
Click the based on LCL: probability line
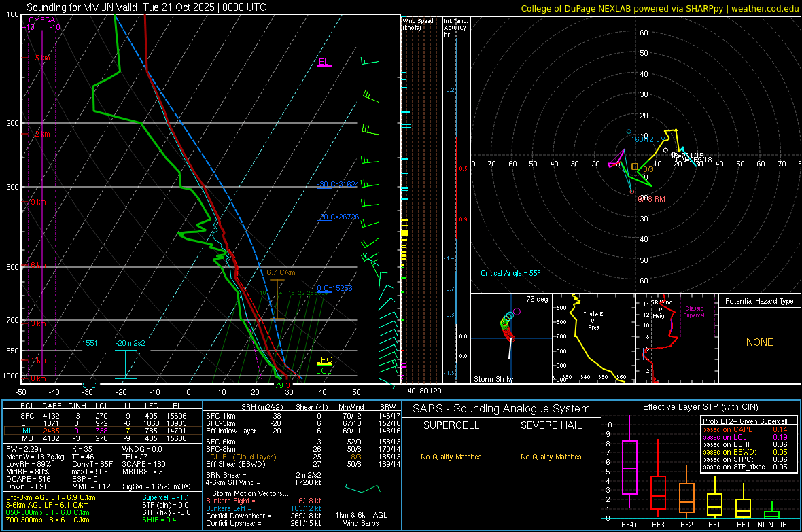pos(745,437)
